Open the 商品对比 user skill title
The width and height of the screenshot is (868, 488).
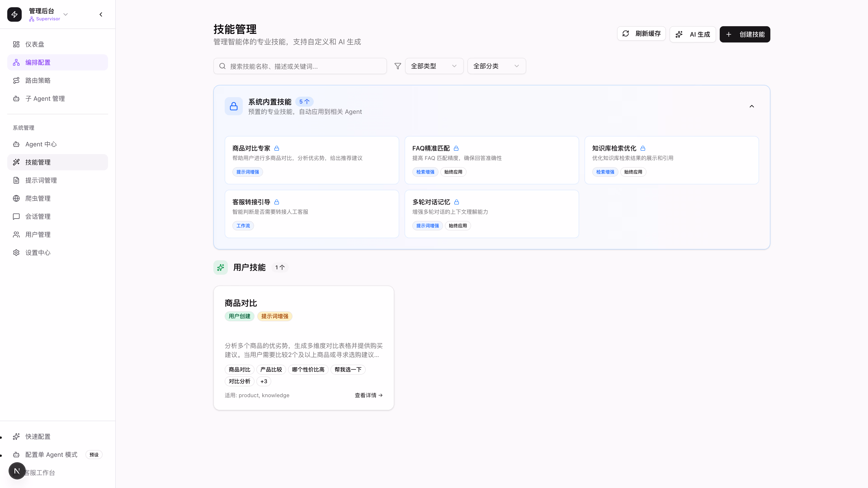[x=241, y=303]
